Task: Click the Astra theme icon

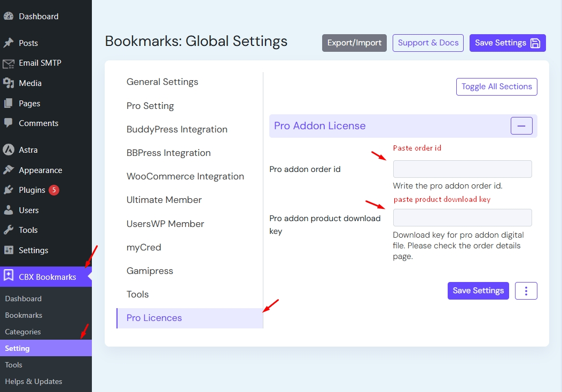Action: [x=9, y=150]
